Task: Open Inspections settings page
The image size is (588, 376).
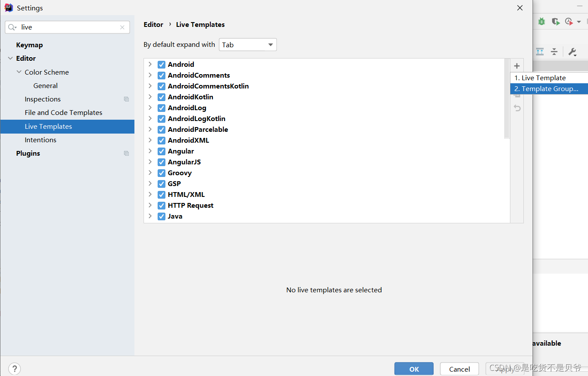Action: [x=42, y=99]
